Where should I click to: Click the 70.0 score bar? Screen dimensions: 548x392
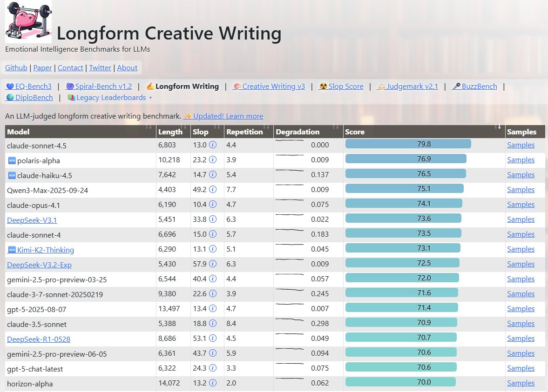(x=400, y=382)
